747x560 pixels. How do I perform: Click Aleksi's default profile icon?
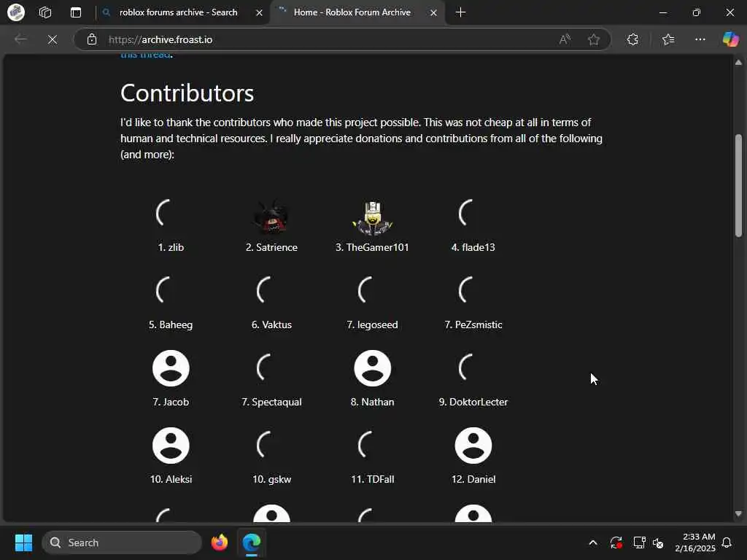point(171,446)
